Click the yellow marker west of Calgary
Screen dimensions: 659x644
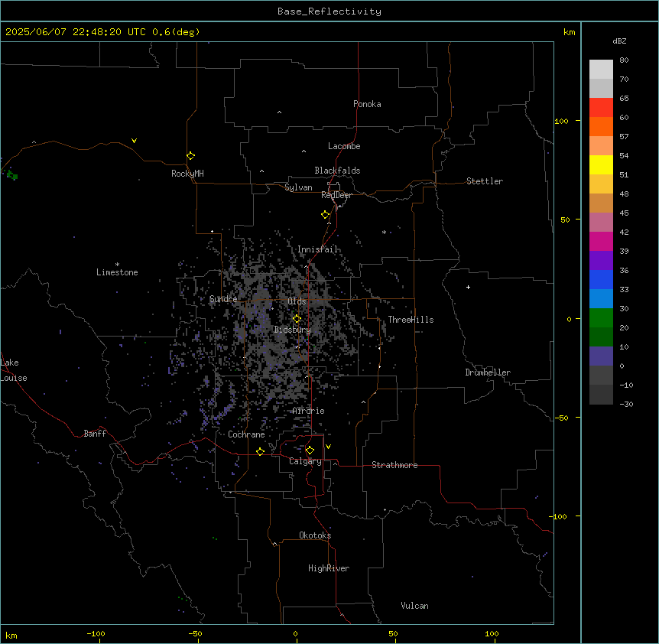[260, 451]
